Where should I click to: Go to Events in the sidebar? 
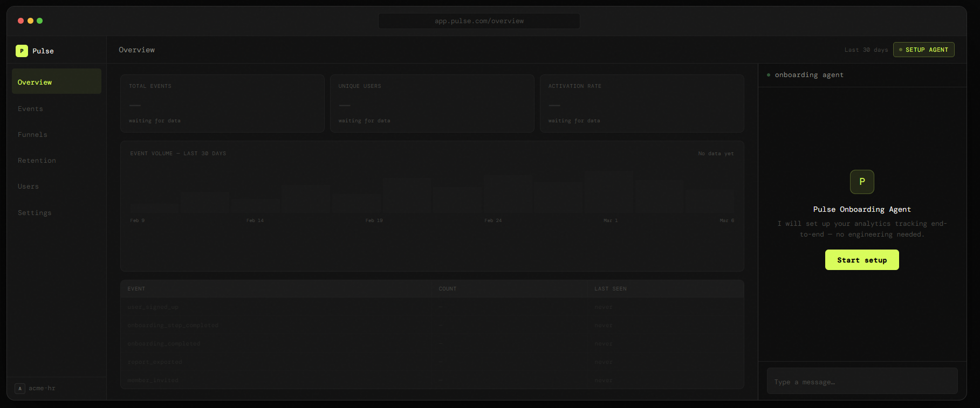[x=57, y=108]
